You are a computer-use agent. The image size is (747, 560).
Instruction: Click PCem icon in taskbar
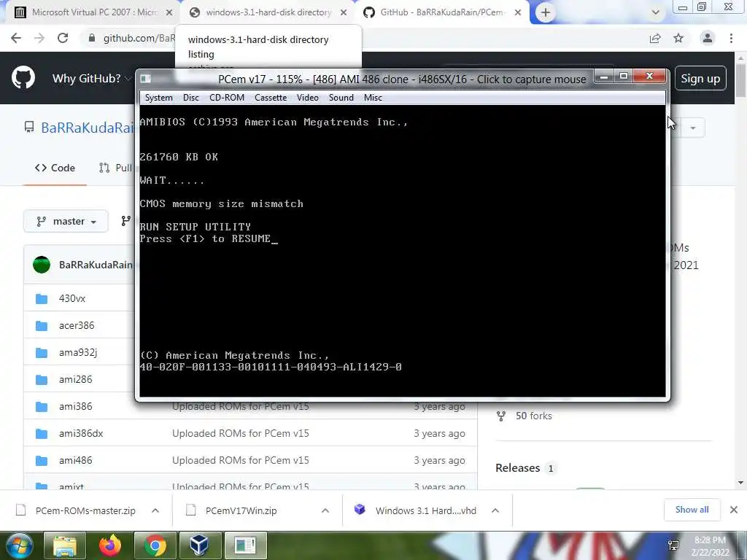click(245, 545)
